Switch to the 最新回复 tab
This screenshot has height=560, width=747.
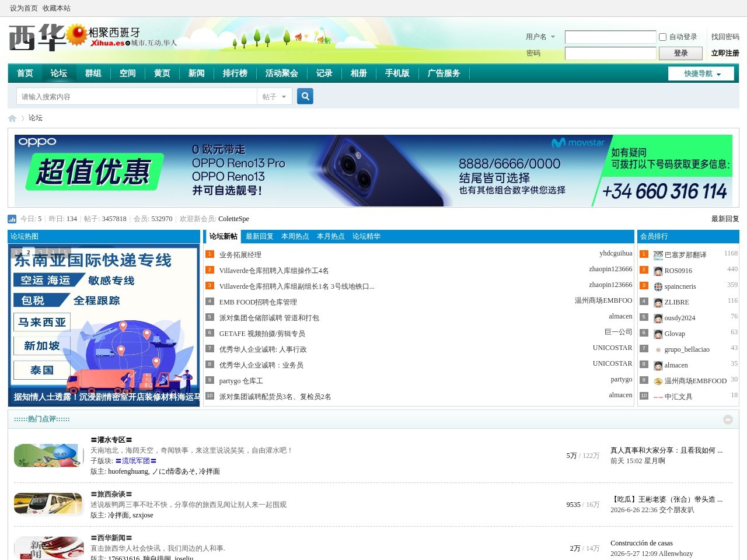(259, 236)
